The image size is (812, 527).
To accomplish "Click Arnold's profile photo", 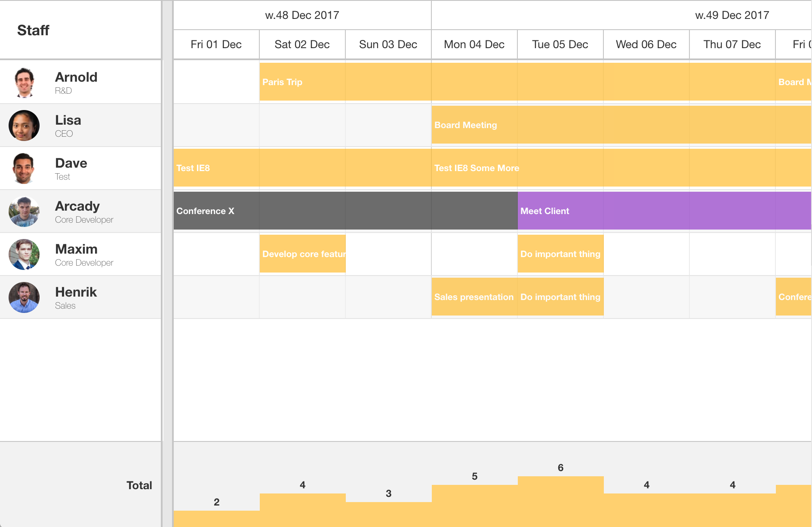I will tap(24, 82).
